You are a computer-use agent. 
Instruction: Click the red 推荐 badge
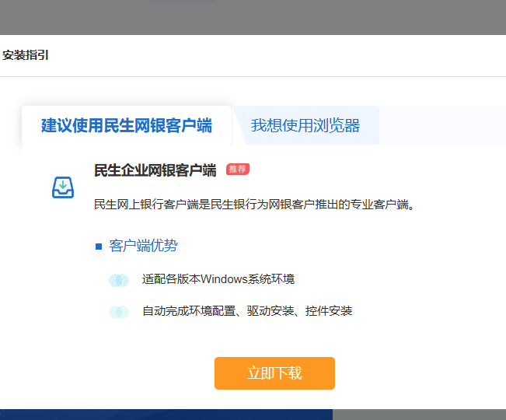click(238, 169)
